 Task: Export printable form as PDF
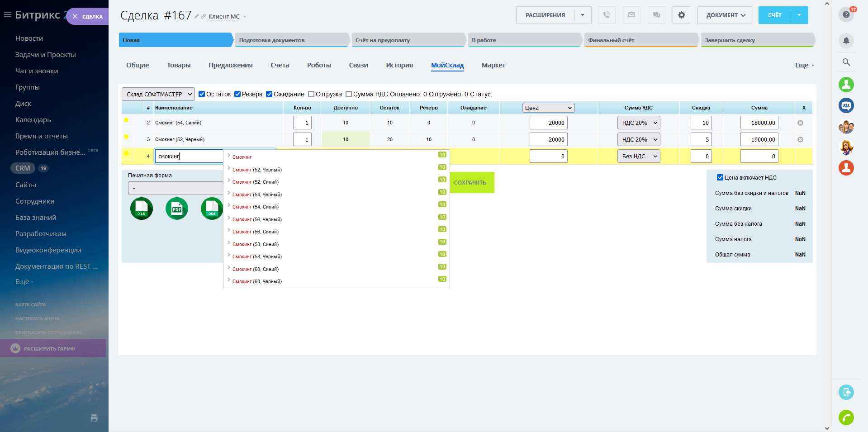pos(177,209)
